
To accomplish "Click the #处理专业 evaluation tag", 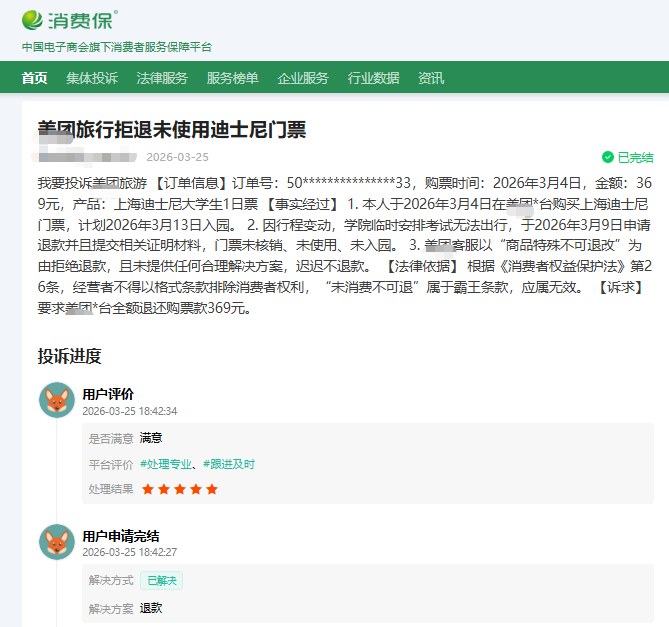I will 166,464.
